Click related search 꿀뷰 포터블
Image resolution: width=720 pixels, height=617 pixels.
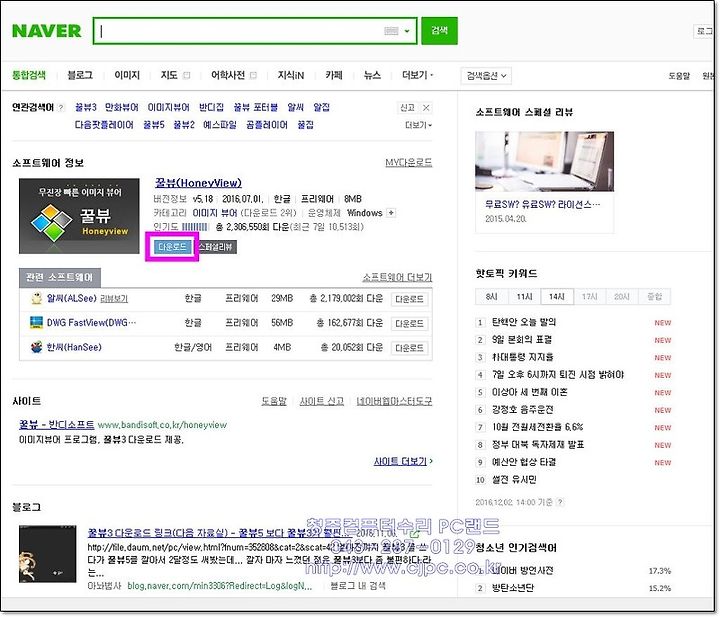(x=256, y=107)
